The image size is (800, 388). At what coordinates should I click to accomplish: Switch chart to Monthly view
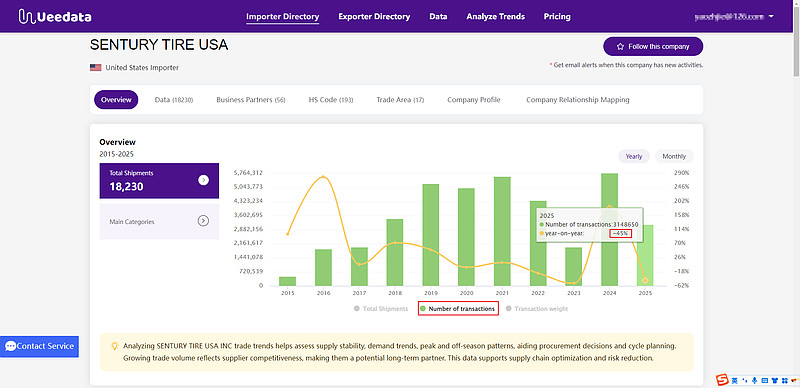(674, 156)
